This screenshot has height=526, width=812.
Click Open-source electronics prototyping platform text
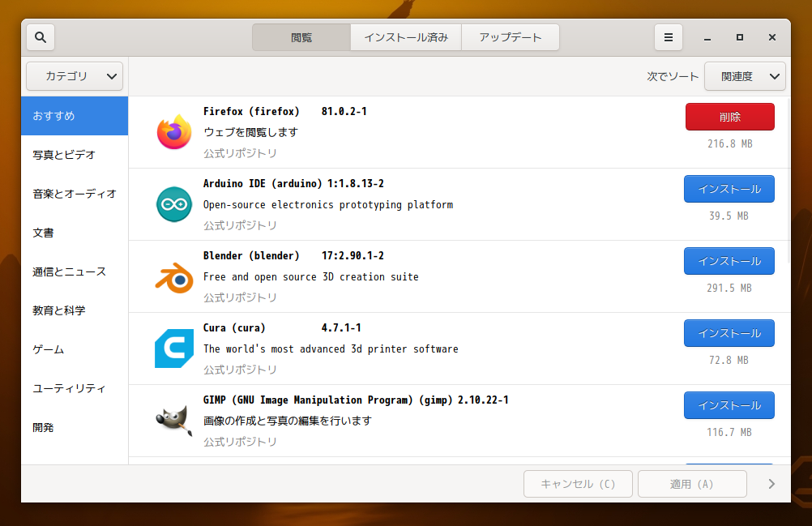point(328,204)
